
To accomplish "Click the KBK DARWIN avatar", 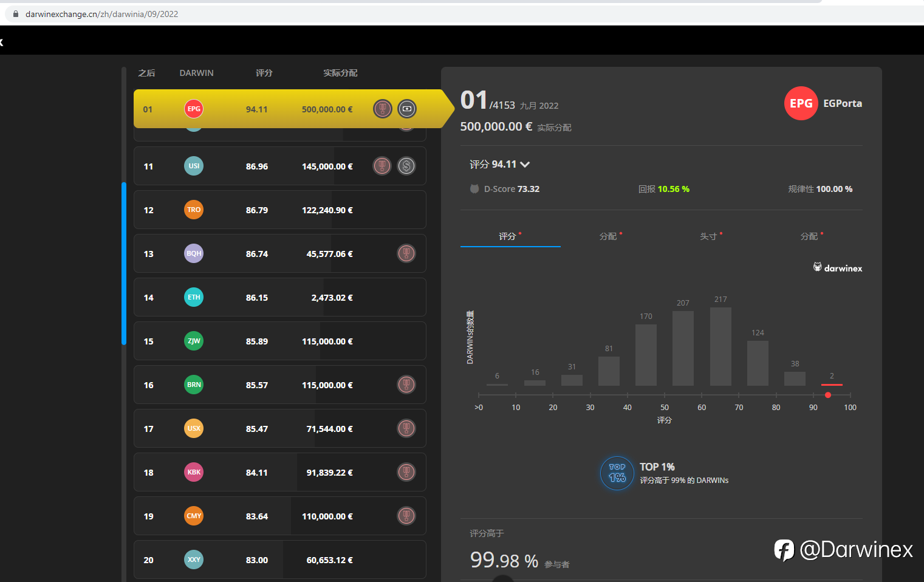I will click(x=194, y=472).
